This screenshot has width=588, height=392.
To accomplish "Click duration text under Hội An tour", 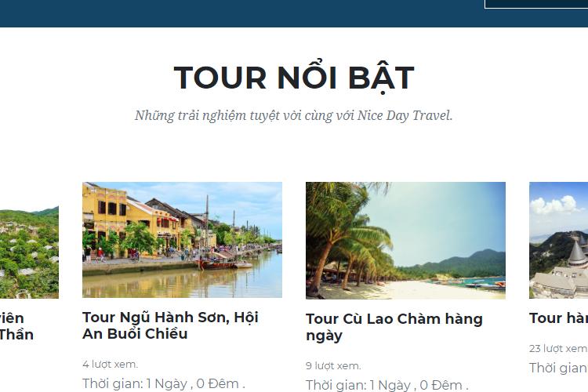I will tap(164, 383).
